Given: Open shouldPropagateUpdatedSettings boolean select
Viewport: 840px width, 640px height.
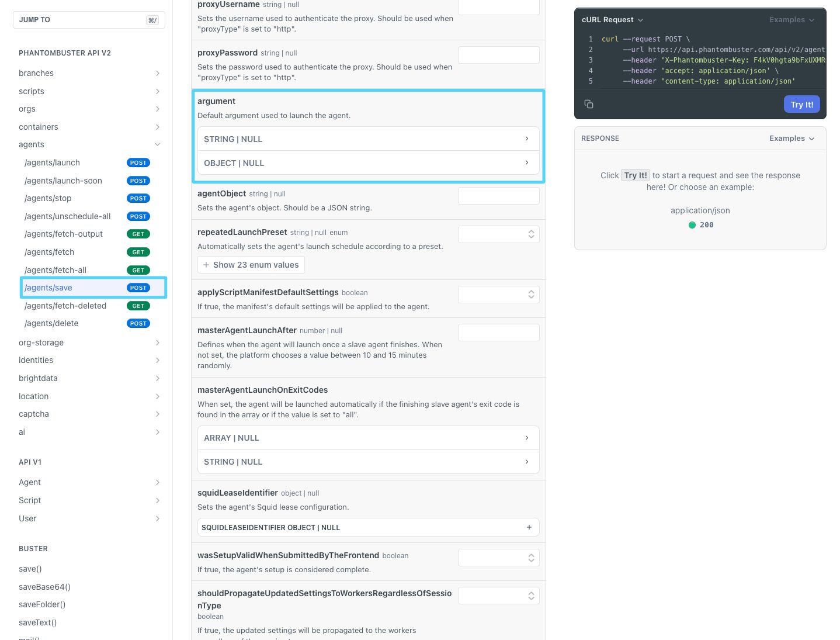Looking at the screenshot, I should pos(499,596).
